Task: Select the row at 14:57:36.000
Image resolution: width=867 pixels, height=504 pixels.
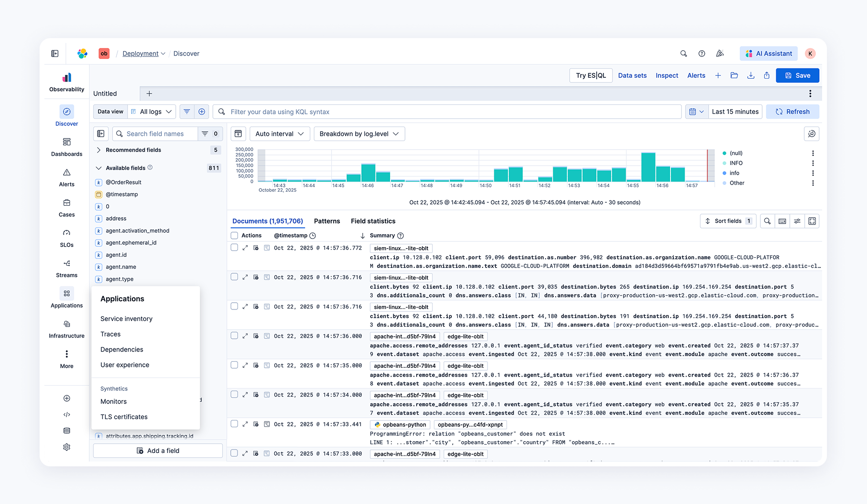Action: pyautogui.click(x=235, y=336)
